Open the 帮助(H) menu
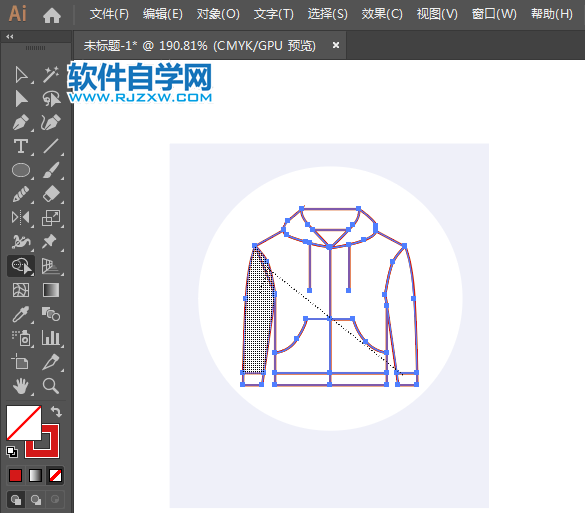Screen dimensions: 585x513 click(552, 14)
